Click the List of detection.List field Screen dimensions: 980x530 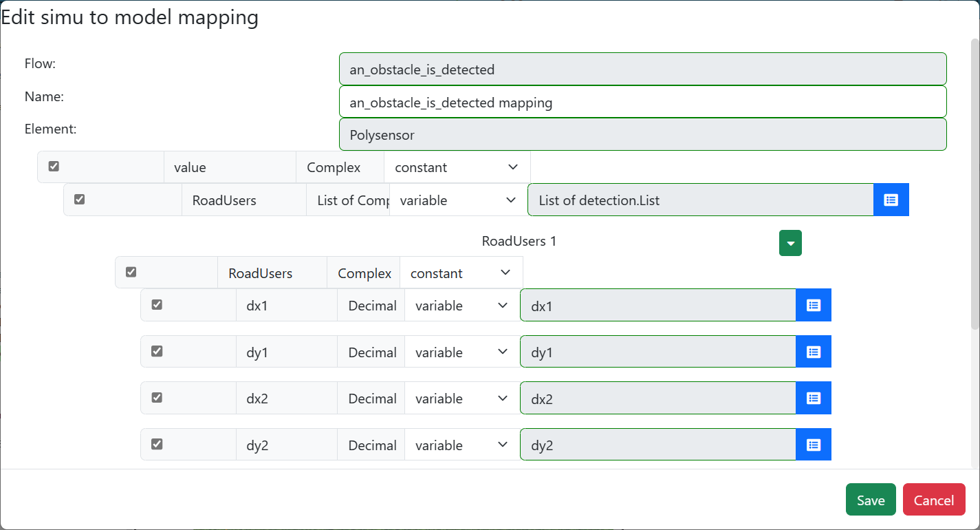pos(701,200)
